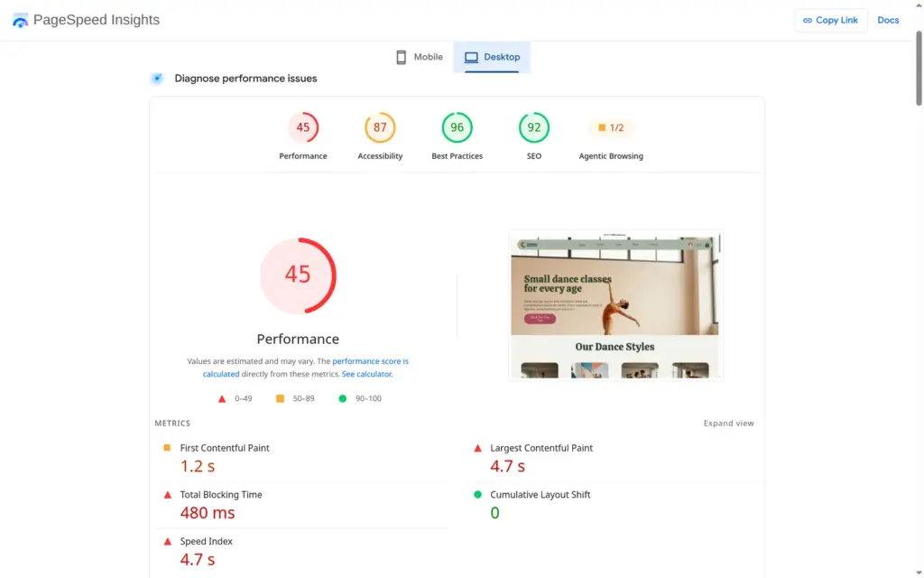Image resolution: width=924 pixels, height=578 pixels.
Task: Jump to Accessibility score gauge 87
Action: click(x=380, y=127)
